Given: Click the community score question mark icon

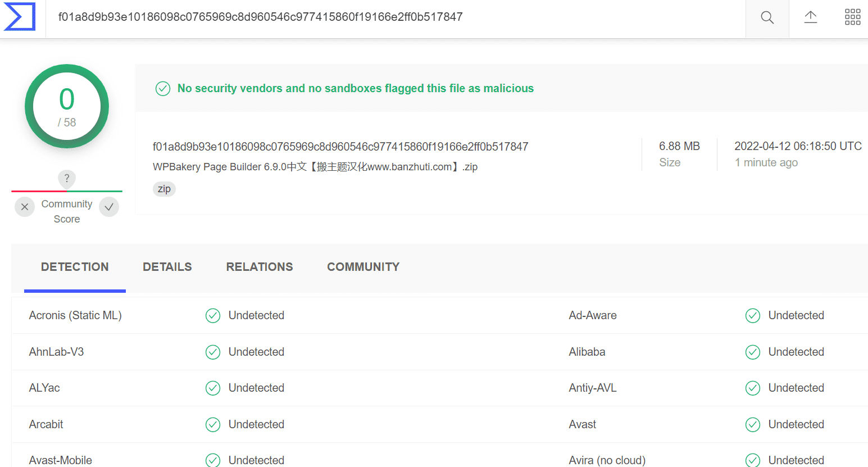Looking at the screenshot, I should 67,179.
